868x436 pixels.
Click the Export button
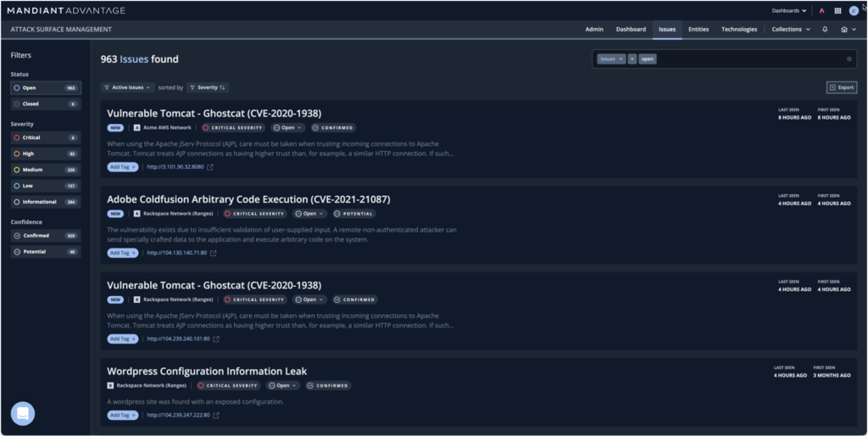(x=842, y=87)
